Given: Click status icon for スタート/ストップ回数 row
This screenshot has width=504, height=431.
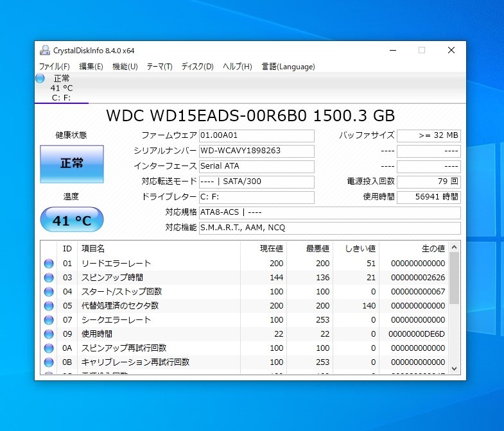Looking at the screenshot, I should click(49, 292).
